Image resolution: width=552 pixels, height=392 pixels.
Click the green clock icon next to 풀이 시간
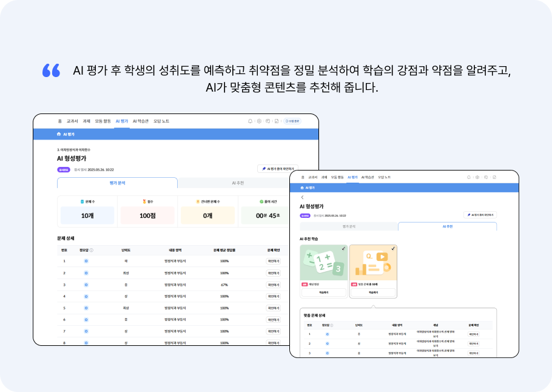(x=261, y=202)
